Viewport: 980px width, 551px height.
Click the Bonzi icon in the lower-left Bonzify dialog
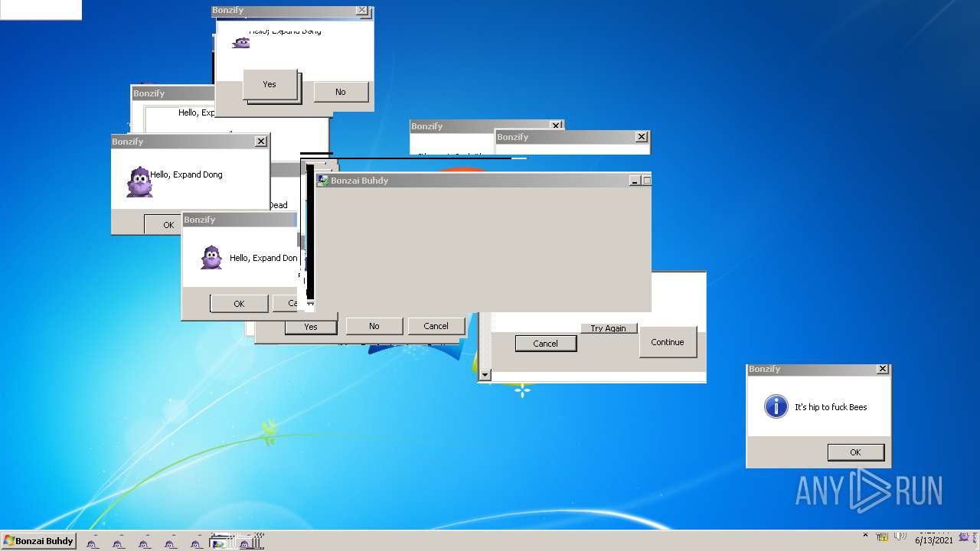pyautogui.click(x=211, y=257)
